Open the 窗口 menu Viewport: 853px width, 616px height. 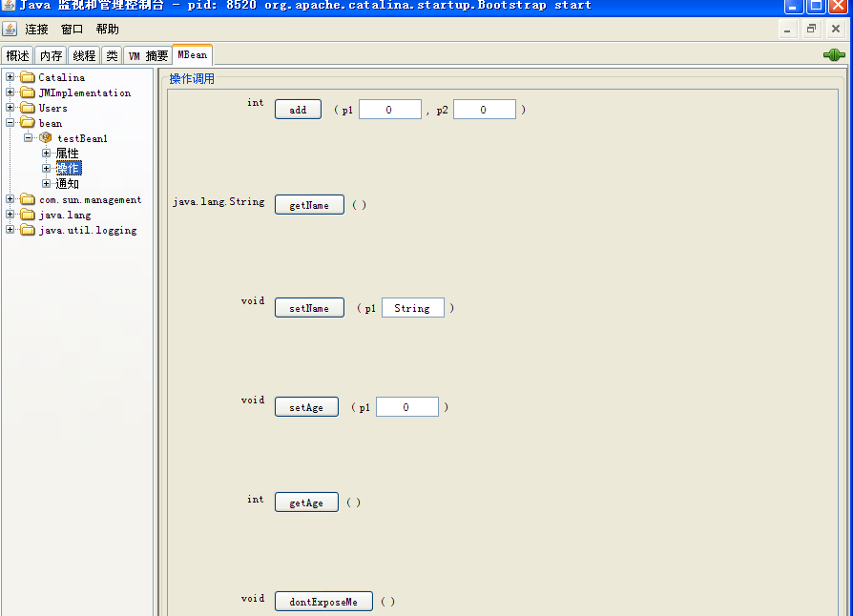tap(72, 30)
